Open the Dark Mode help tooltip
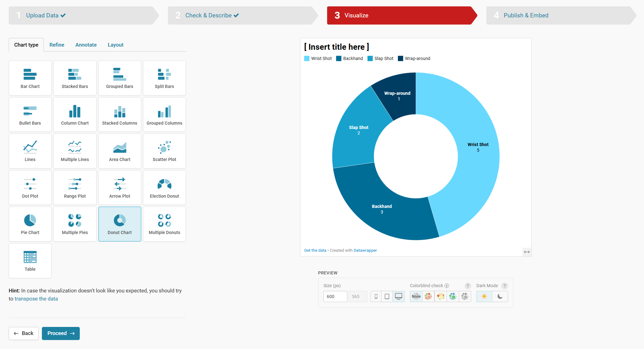 (x=504, y=286)
